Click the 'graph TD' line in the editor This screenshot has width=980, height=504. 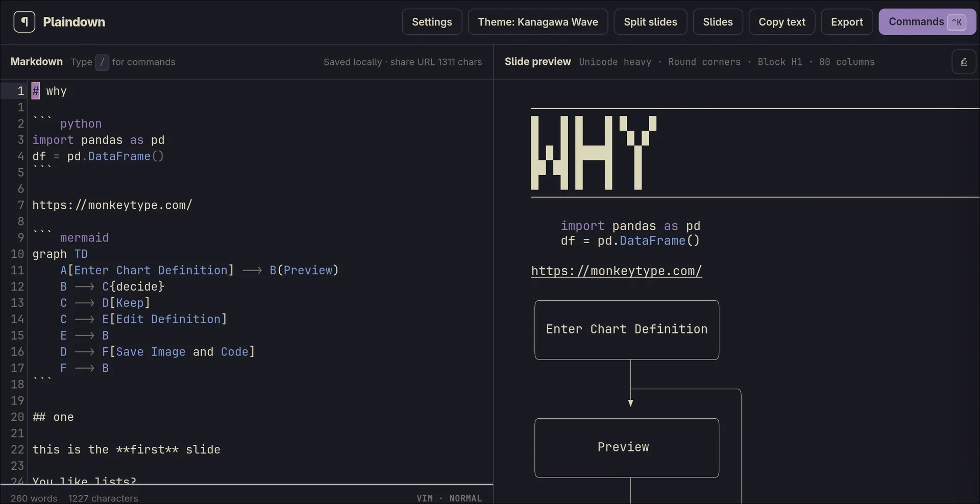[x=60, y=254]
